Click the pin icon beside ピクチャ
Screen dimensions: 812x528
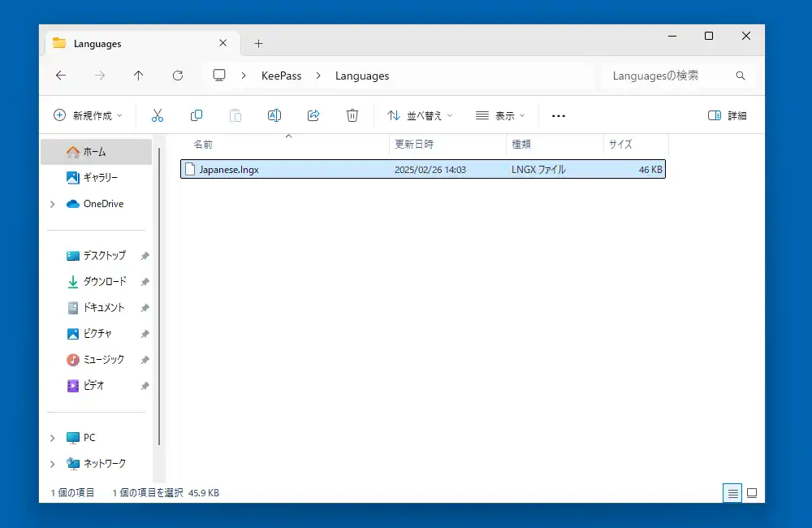(x=145, y=334)
